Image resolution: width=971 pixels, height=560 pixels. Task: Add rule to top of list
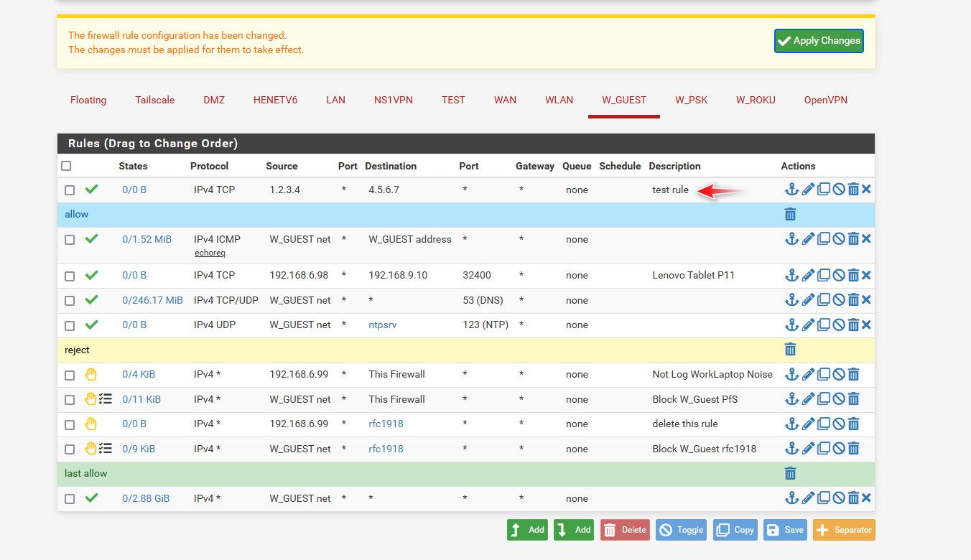(x=527, y=530)
